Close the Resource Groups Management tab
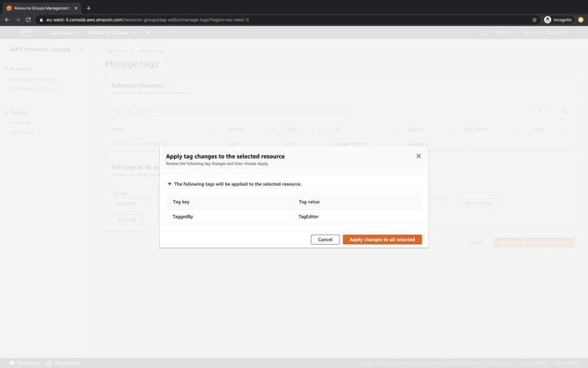Screen dimensions: 588x368 (76, 8)
